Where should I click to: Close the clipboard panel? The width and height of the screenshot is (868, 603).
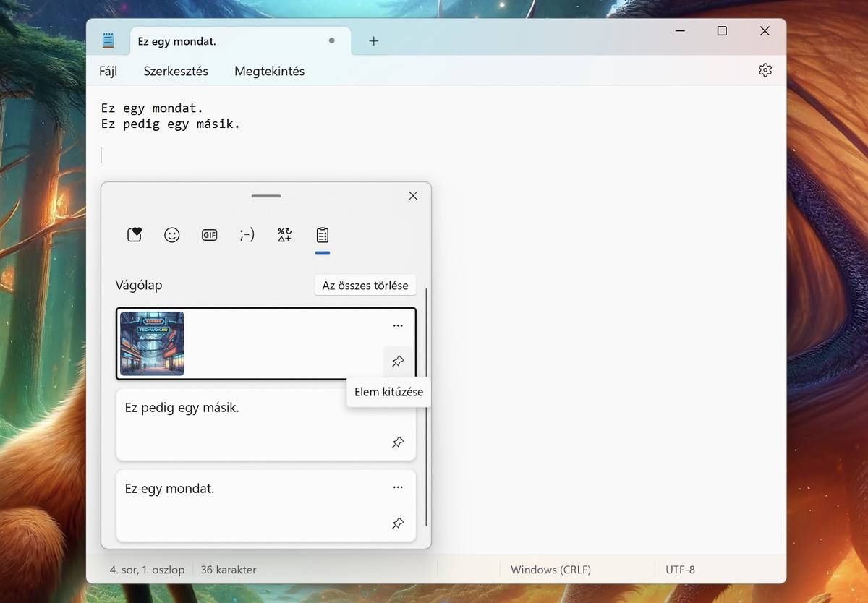[x=413, y=196]
